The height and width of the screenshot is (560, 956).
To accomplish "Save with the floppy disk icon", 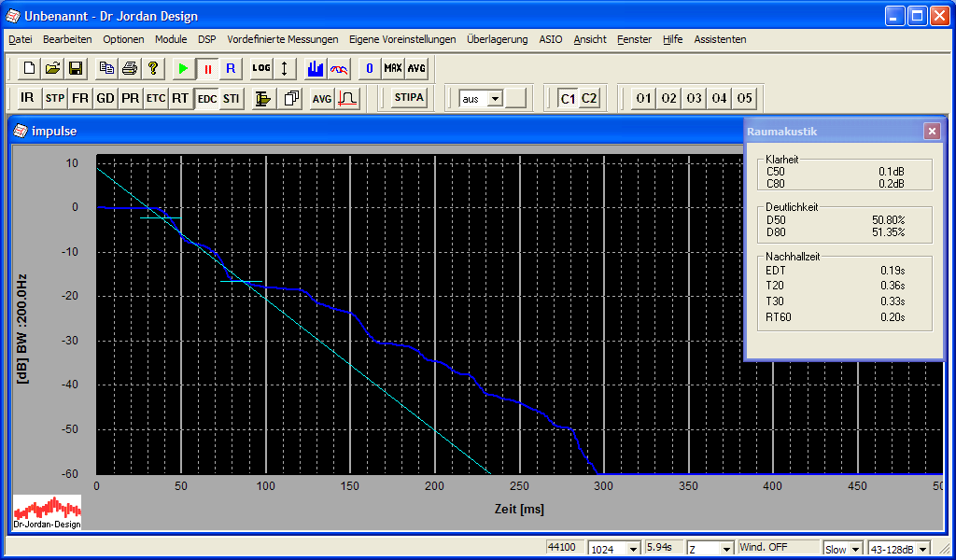I will pos(76,68).
